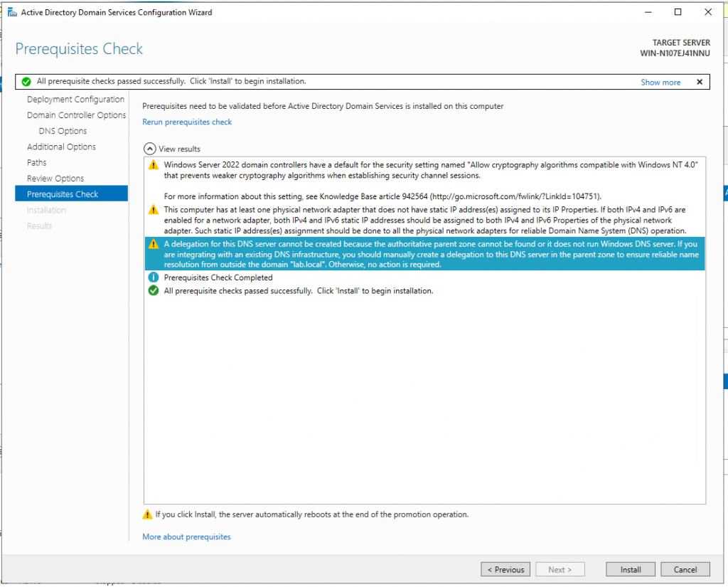The width and height of the screenshot is (728, 587).
Task: Click Rerun prerequisites check link
Action: [x=187, y=122]
